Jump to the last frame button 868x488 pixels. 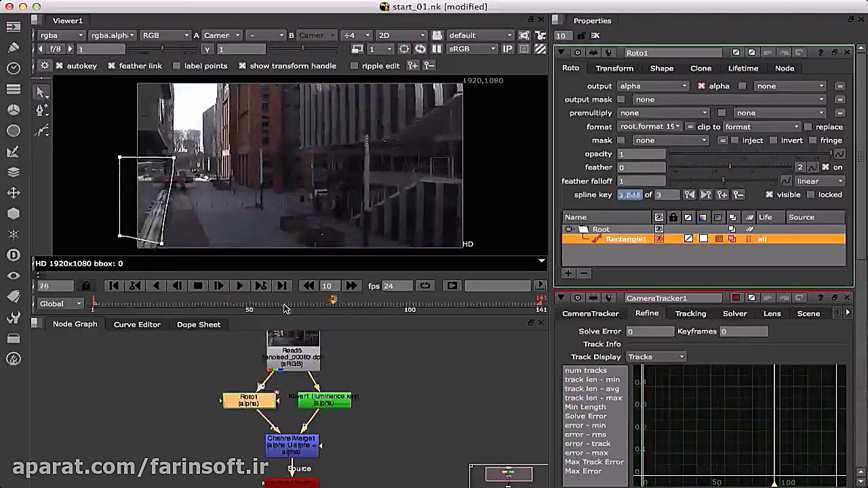pos(282,286)
